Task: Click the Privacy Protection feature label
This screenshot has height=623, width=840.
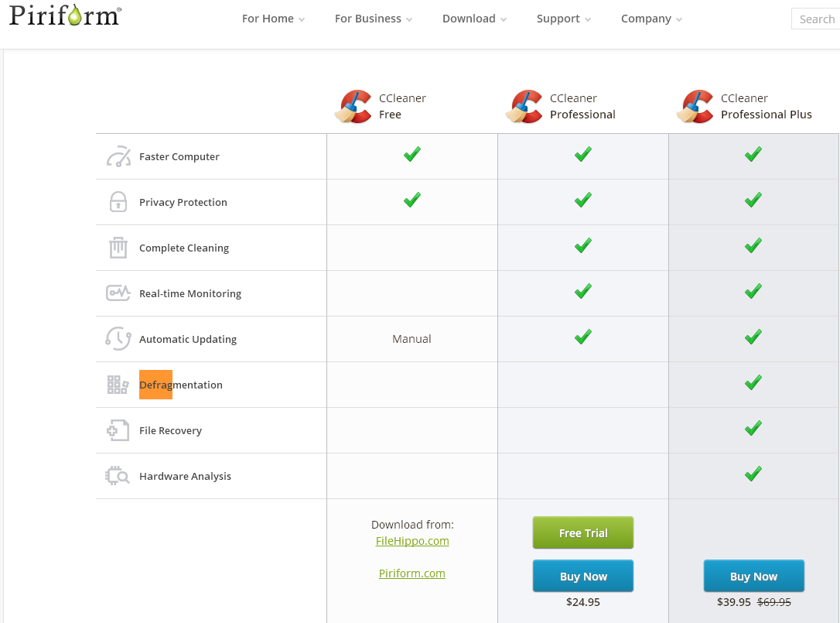Action: click(x=183, y=202)
